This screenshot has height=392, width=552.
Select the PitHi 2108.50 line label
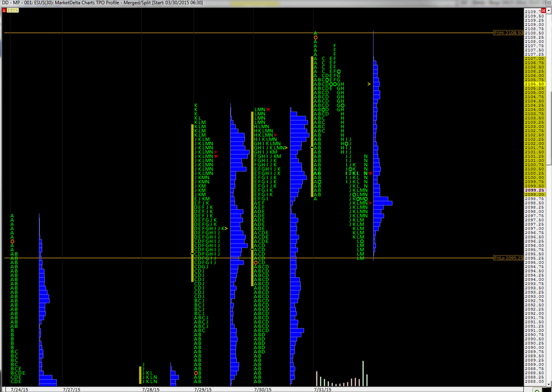508,33
